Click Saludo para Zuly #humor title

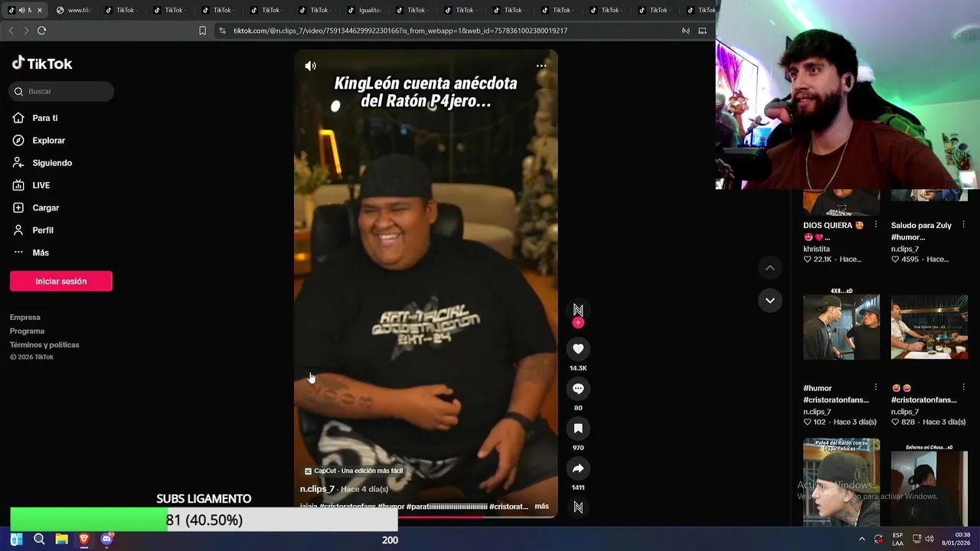coord(922,231)
